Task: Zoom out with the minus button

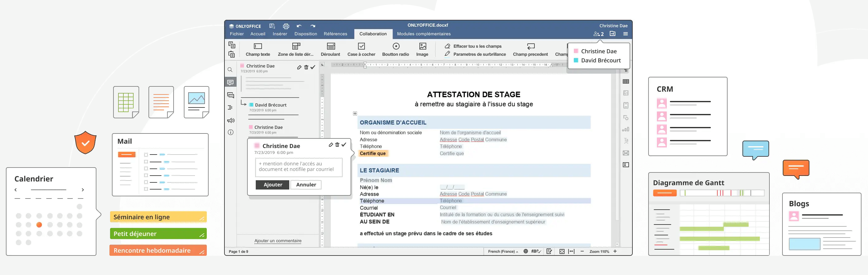Action: click(582, 251)
